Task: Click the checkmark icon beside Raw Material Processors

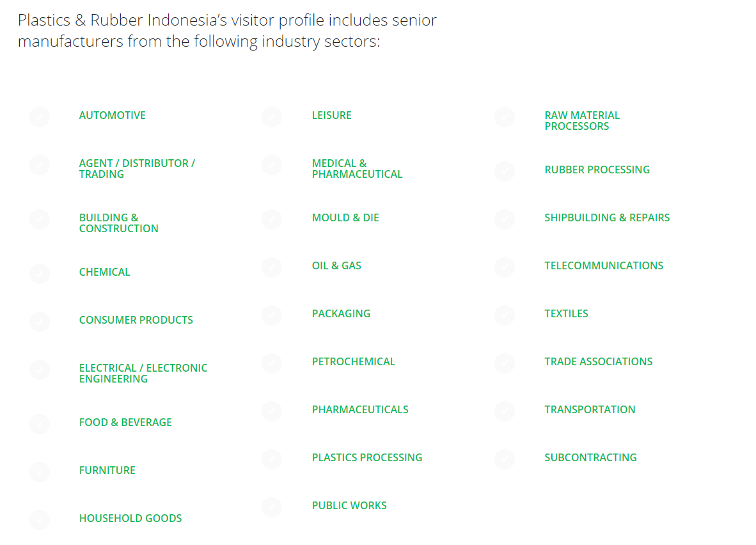Action: 505,117
